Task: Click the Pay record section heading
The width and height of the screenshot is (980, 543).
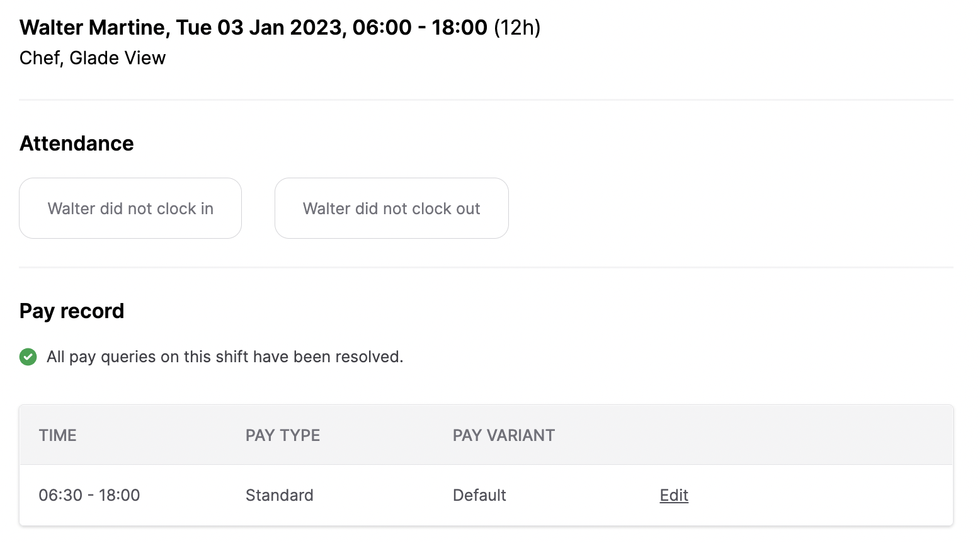Action: click(x=72, y=310)
